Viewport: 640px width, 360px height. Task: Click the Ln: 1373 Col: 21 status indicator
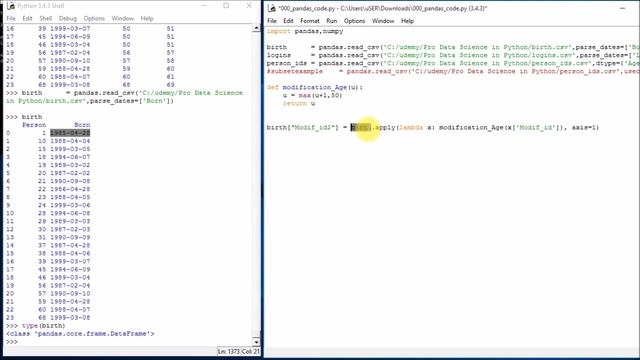[238, 351]
